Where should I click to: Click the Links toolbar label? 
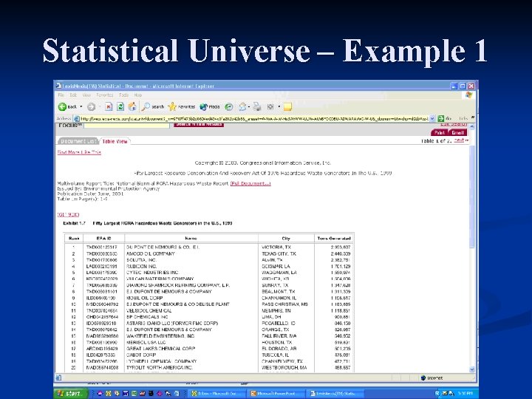click(x=463, y=118)
